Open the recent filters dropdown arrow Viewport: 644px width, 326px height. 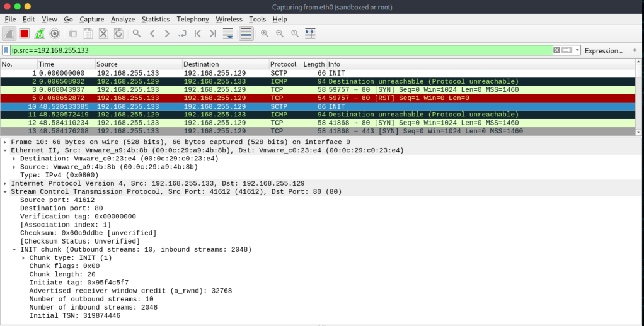(x=578, y=50)
